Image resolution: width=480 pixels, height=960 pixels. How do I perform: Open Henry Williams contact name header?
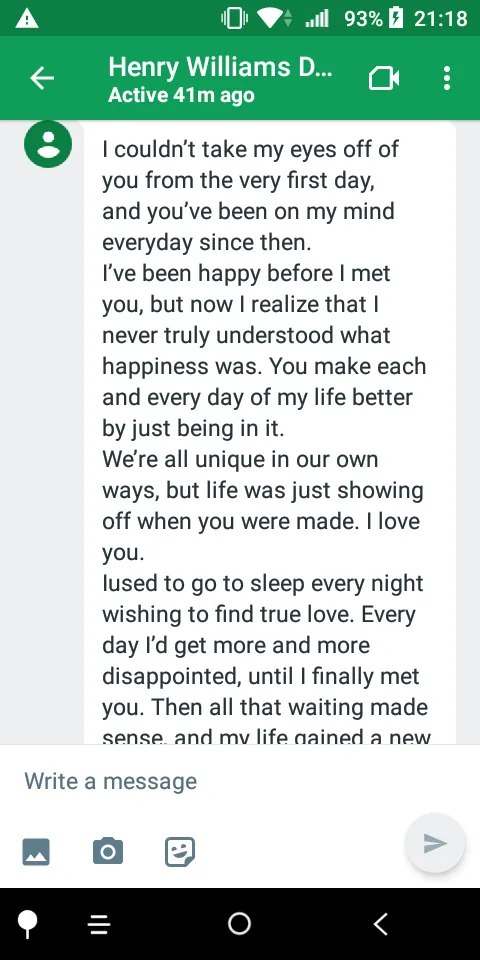pyautogui.click(x=220, y=67)
